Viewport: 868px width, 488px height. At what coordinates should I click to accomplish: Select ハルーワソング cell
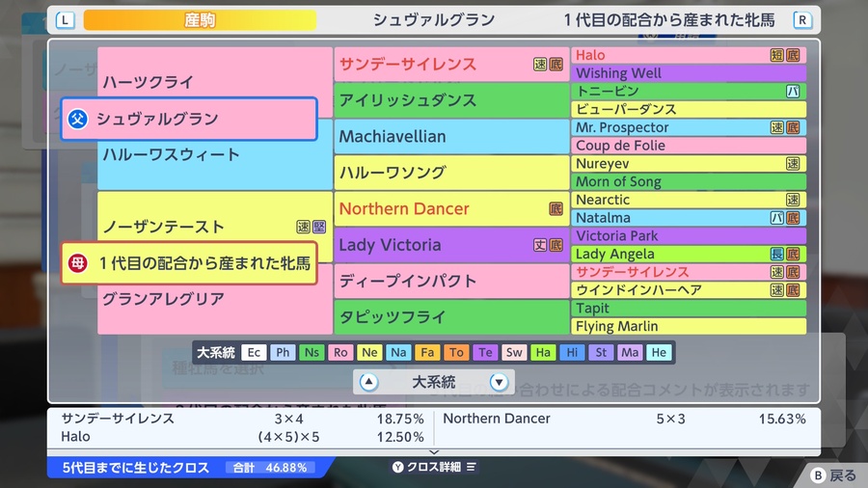(x=451, y=172)
